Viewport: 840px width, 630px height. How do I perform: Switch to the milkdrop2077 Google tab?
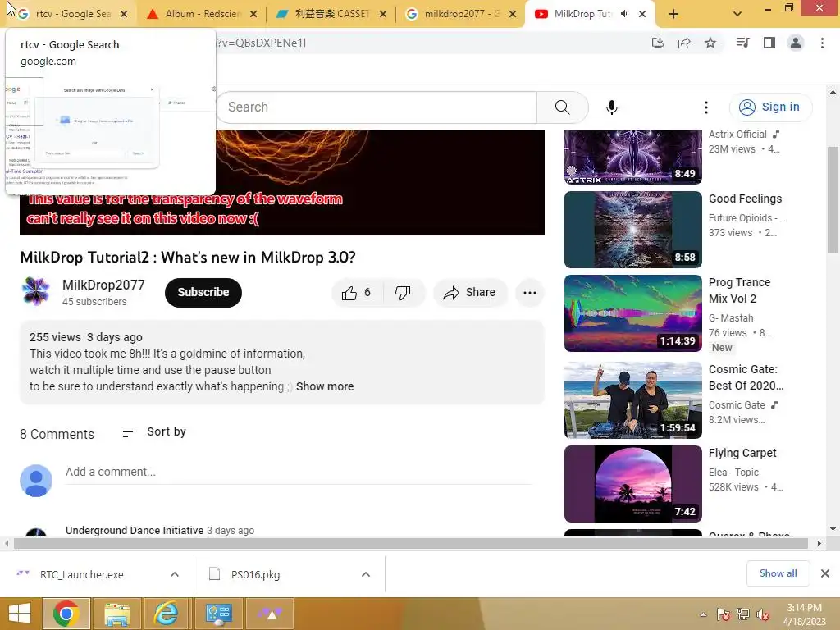[x=462, y=14]
